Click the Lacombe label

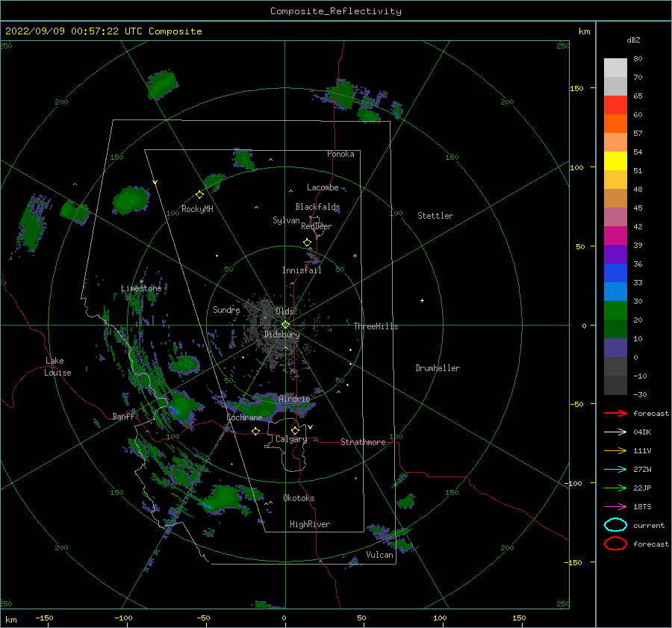tap(323, 187)
